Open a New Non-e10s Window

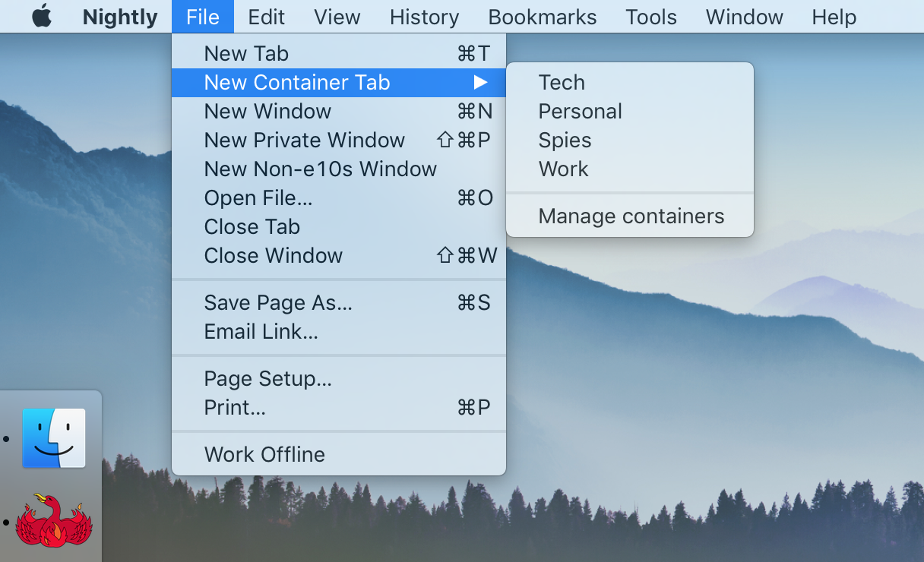pyautogui.click(x=339, y=169)
